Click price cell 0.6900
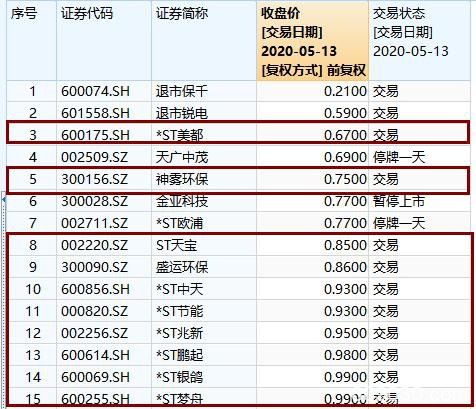Image resolution: width=476 pixels, height=409 pixels. point(345,157)
